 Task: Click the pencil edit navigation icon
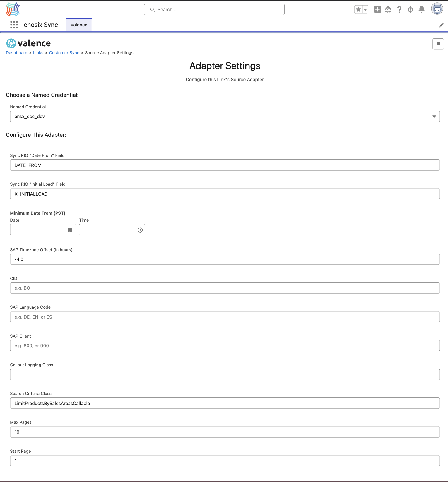(x=441, y=25)
